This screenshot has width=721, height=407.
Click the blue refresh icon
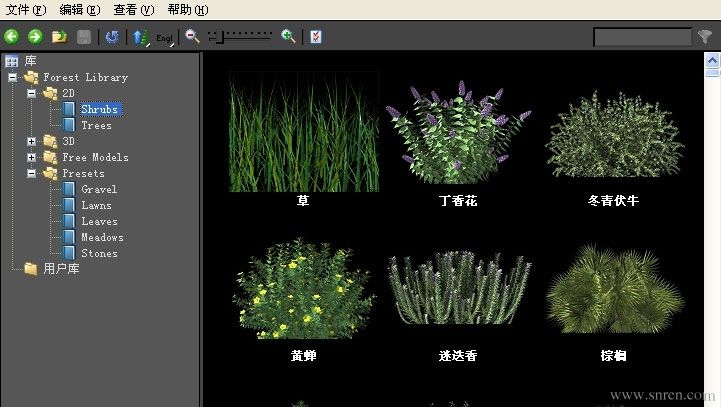tap(112, 37)
